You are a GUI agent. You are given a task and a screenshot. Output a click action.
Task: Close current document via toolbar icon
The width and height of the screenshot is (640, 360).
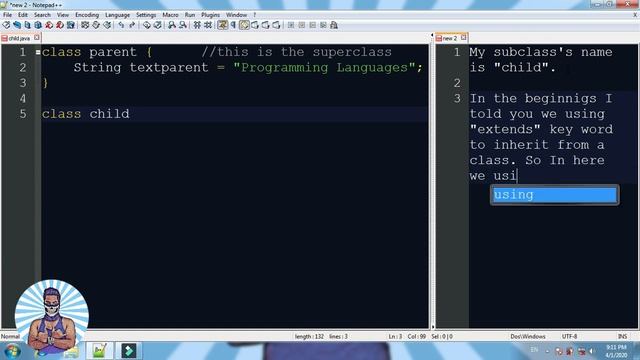point(49,25)
